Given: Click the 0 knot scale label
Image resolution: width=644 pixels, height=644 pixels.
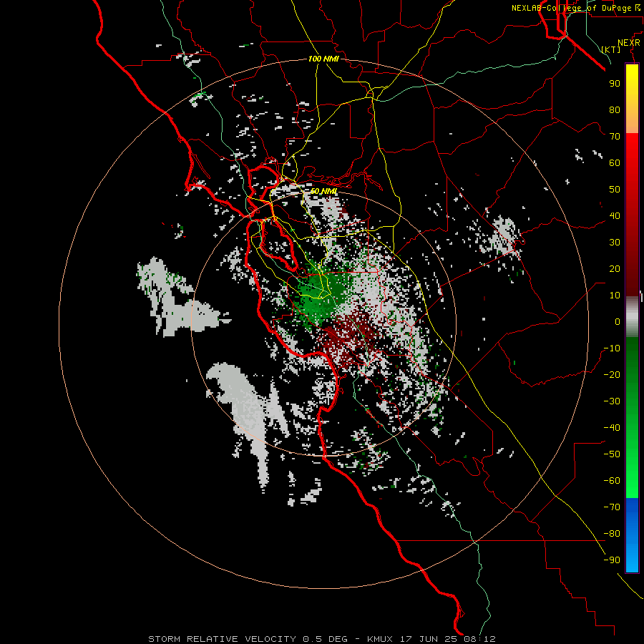Looking at the screenshot, I should click(x=618, y=322).
